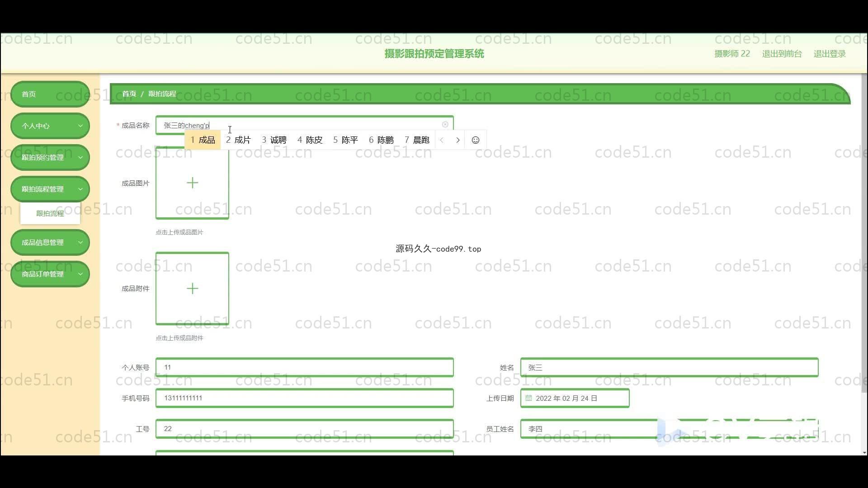The height and width of the screenshot is (488, 868).
Task: Click calendar icon in 上传日期 field
Action: [x=528, y=398]
